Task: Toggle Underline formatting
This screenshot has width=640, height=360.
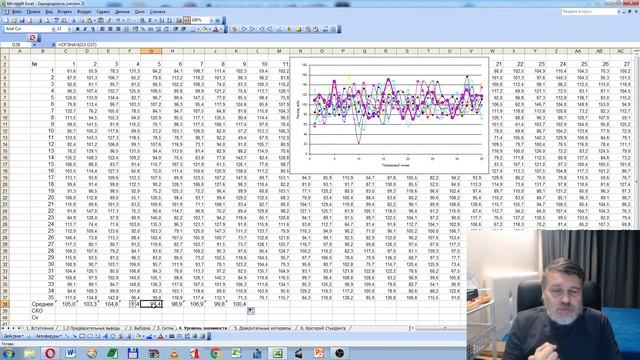Action: coord(93,29)
